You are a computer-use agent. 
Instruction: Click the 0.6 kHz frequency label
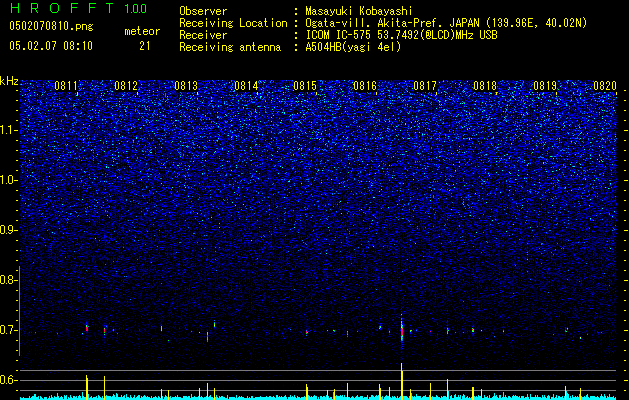pyautogui.click(x=7, y=380)
